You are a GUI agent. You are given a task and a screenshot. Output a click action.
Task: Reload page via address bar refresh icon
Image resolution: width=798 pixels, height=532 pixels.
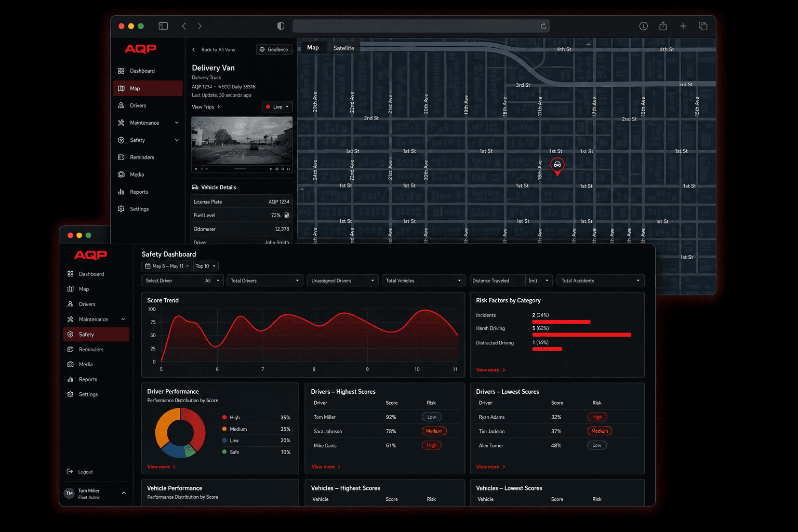click(543, 26)
